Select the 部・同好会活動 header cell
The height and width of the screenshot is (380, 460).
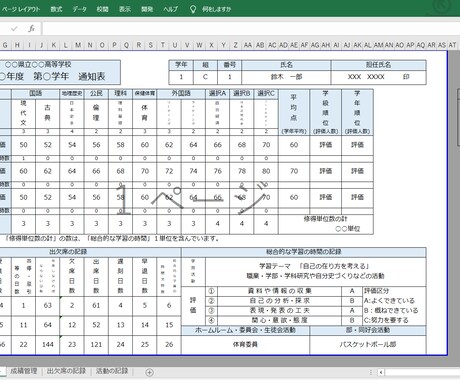pyautogui.click(x=368, y=330)
